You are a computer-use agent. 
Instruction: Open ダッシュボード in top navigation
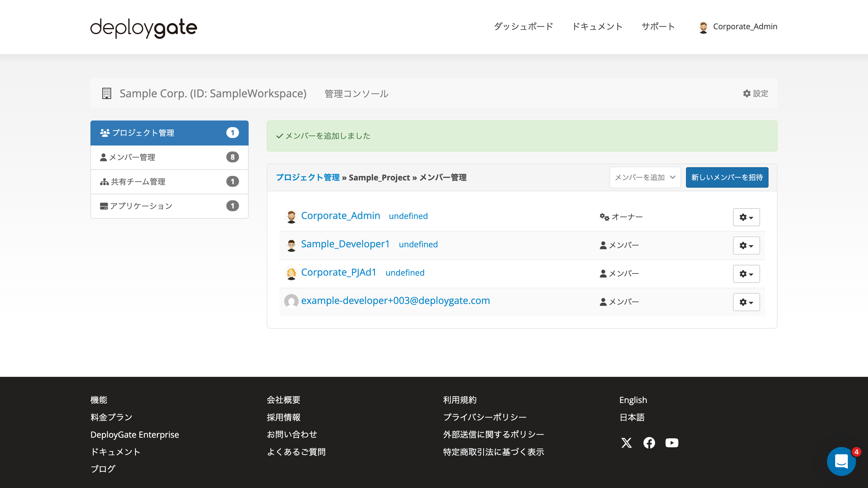click(x=523, y=27)
